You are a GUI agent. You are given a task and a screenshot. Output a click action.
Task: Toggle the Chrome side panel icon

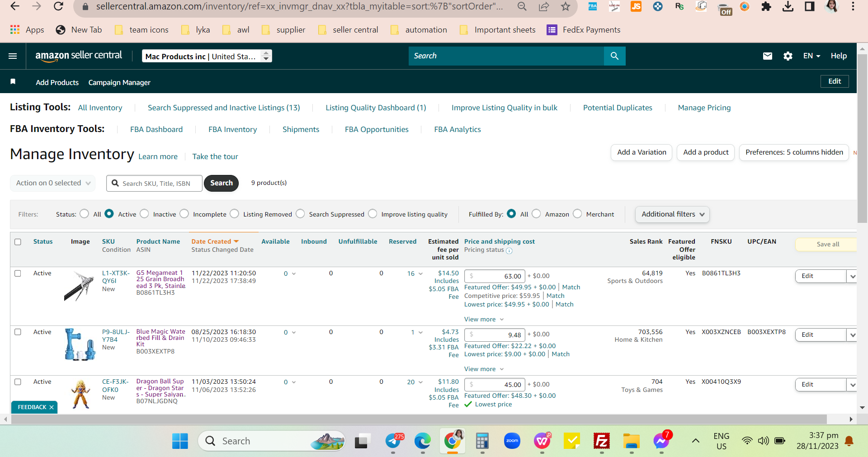[x=809, y=6]
